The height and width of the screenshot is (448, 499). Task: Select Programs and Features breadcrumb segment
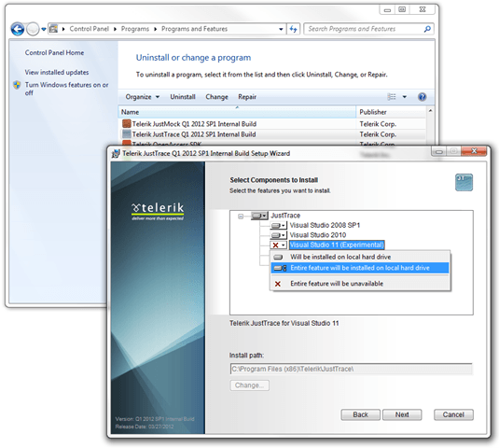(194, 29)
